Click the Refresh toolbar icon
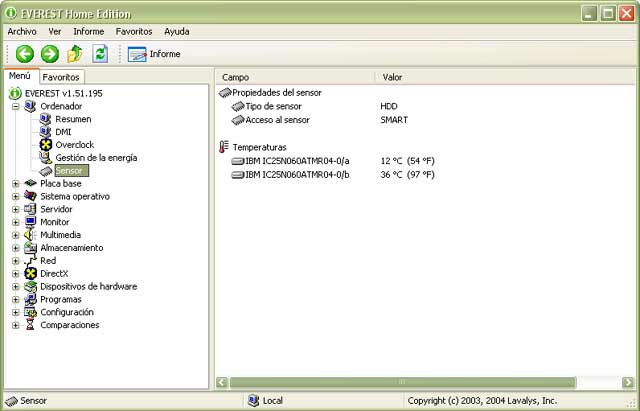This screenshot has width=640, height=411. pyautogui.click(x=100, y=54)
